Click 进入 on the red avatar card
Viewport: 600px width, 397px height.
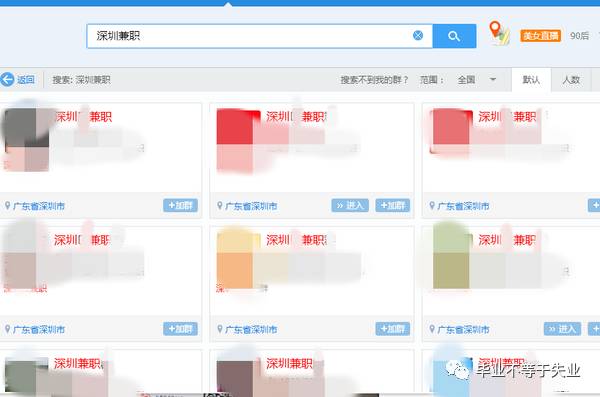click(x=350, y=206)
